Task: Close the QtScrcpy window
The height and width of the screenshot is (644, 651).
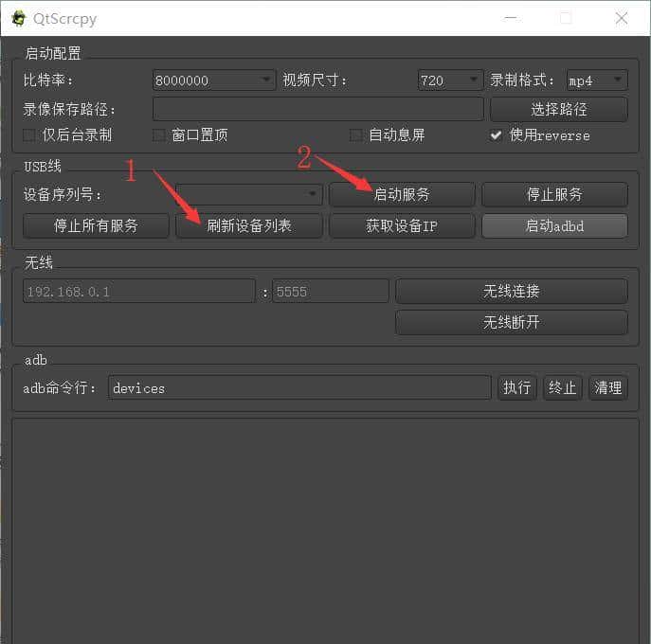Action: (x=622, y=19)
